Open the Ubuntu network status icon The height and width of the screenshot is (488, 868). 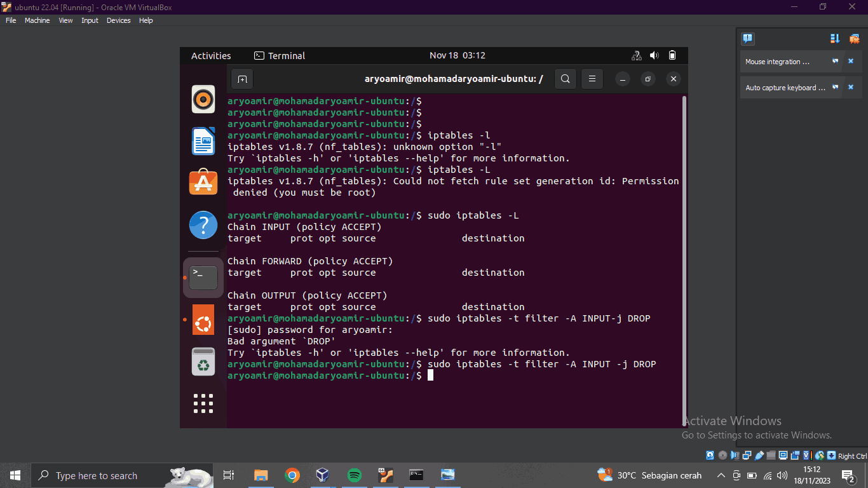click(637, 55)
